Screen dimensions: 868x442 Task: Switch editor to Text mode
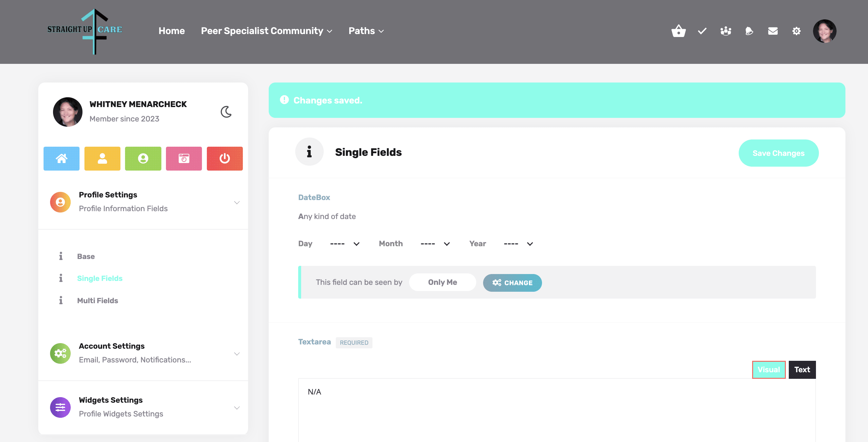coord(802,370)
